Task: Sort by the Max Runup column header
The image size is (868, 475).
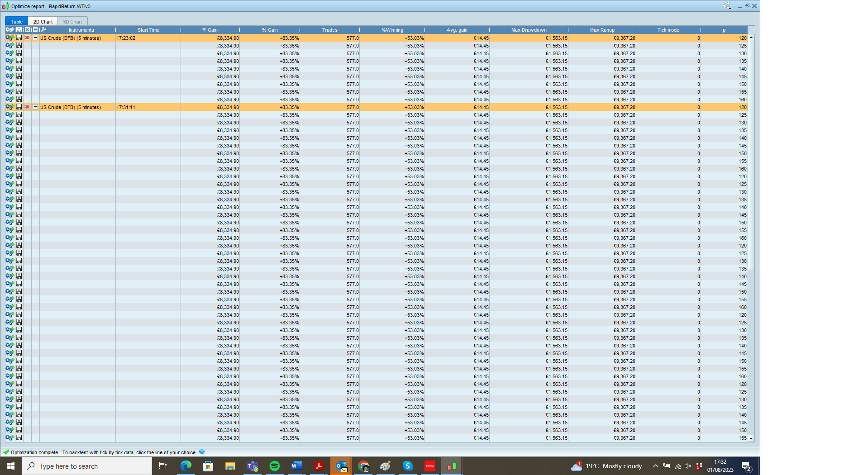Action: (602, 30)
